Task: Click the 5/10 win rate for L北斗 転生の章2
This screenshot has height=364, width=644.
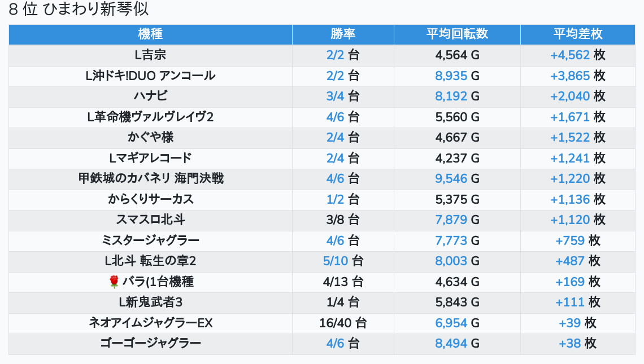Action: click(x=335, y=261)
